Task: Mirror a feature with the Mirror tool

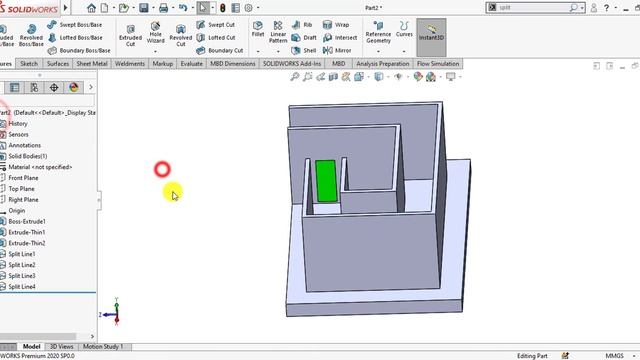Action: click(x=337, y=51)
